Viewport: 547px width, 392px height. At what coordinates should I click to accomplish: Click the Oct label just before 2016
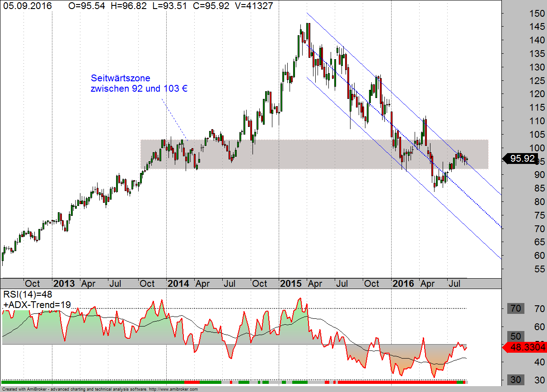[x=372, y=284]
